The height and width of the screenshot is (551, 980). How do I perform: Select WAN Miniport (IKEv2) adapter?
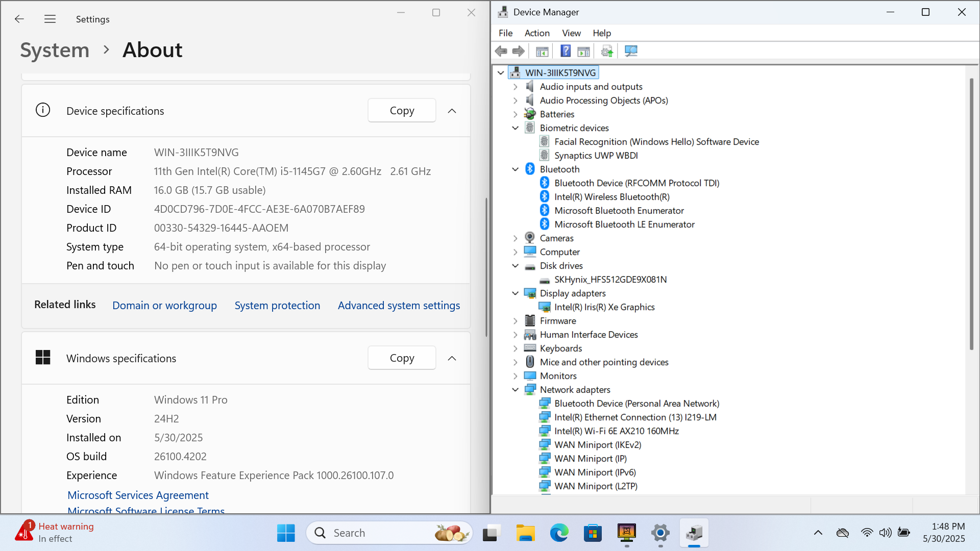598,444
